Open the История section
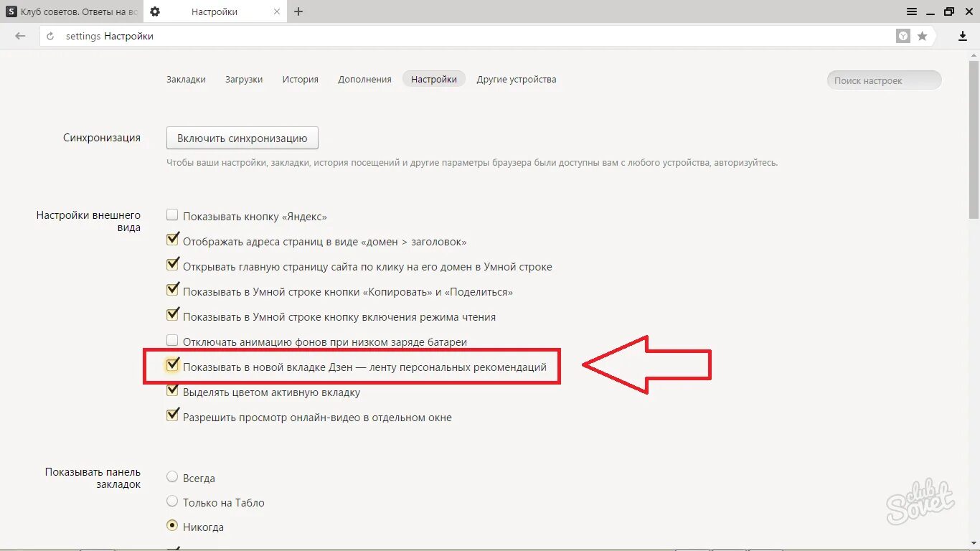The image size is (980, 551). click(x=300, y=80)
